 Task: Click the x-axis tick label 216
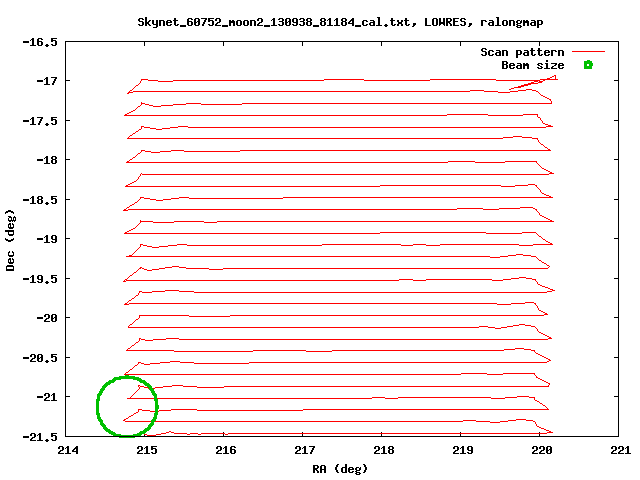pyautogui.click(x=226, y=450)
